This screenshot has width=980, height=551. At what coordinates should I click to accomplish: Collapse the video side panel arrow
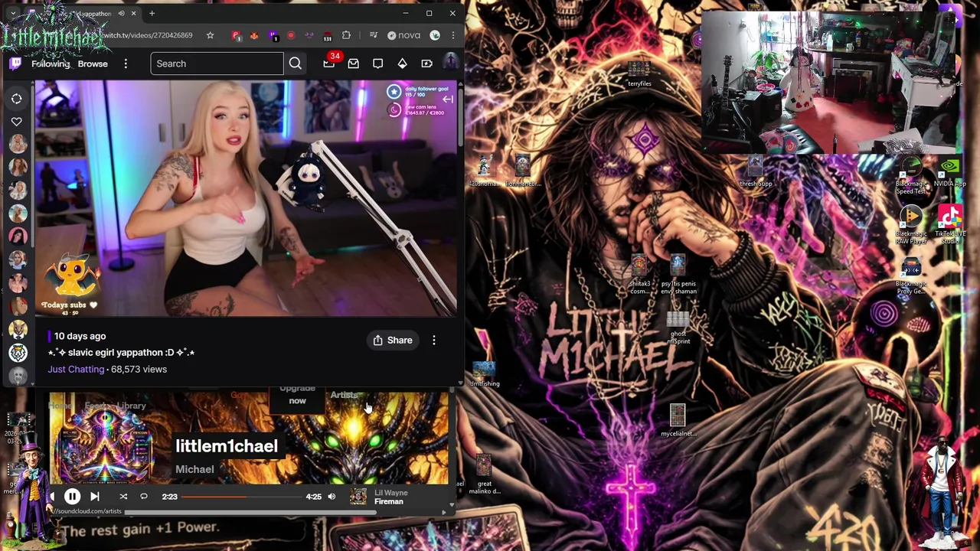click(448, 99)
